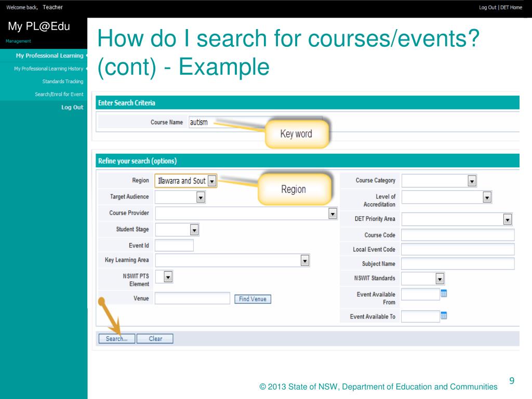Focus the Course Code field
532x399 pixels.
coord(458,235)
